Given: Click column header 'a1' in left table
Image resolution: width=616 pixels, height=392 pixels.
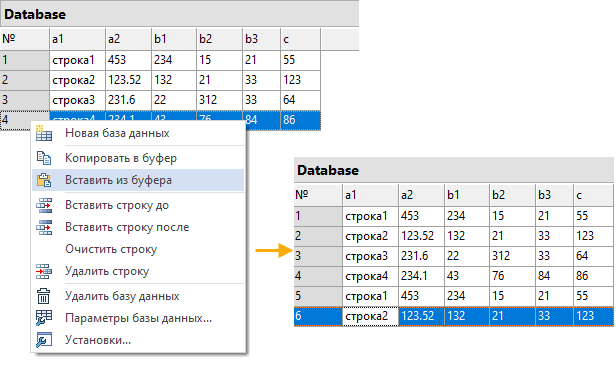Looking at the screenshot, I should (77, 39).
